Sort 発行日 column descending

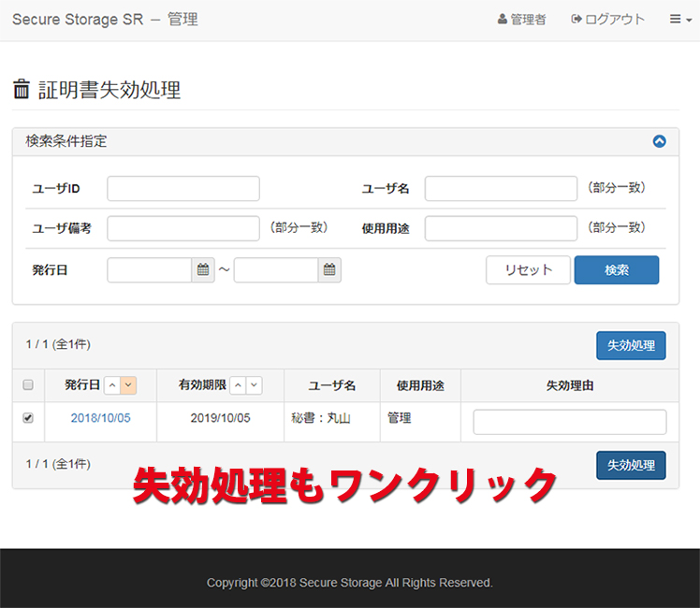tap(128, 385)
